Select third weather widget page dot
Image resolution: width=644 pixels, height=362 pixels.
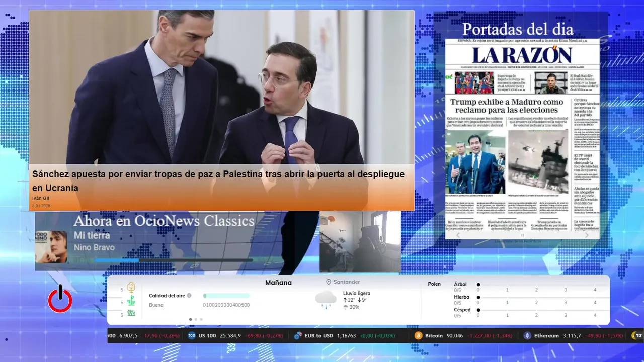201,319
